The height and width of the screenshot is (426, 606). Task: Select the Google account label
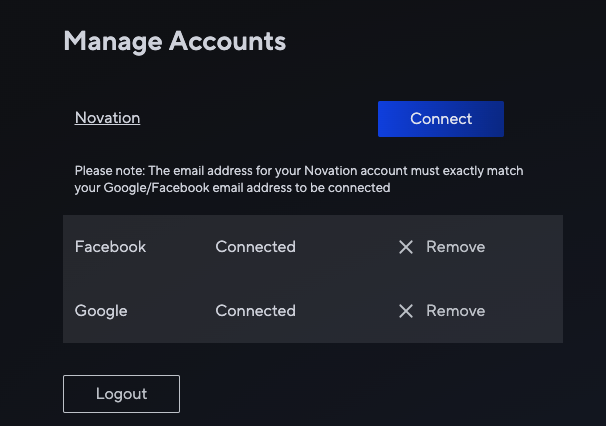(101, 311)
